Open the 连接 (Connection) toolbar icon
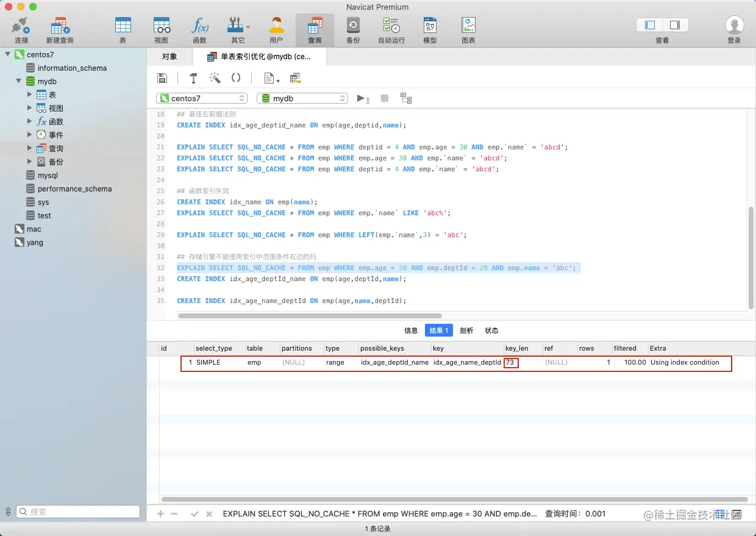 21,26
